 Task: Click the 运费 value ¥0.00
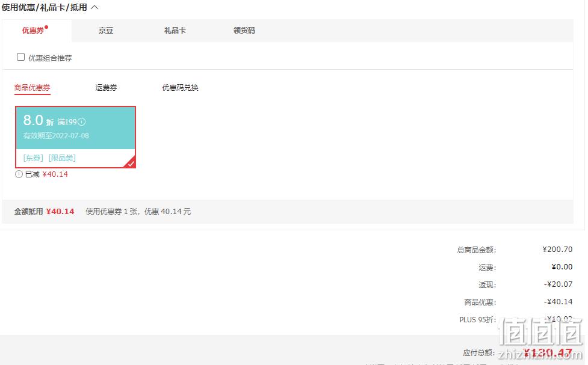pyautogui.click(x=562, y=267)
